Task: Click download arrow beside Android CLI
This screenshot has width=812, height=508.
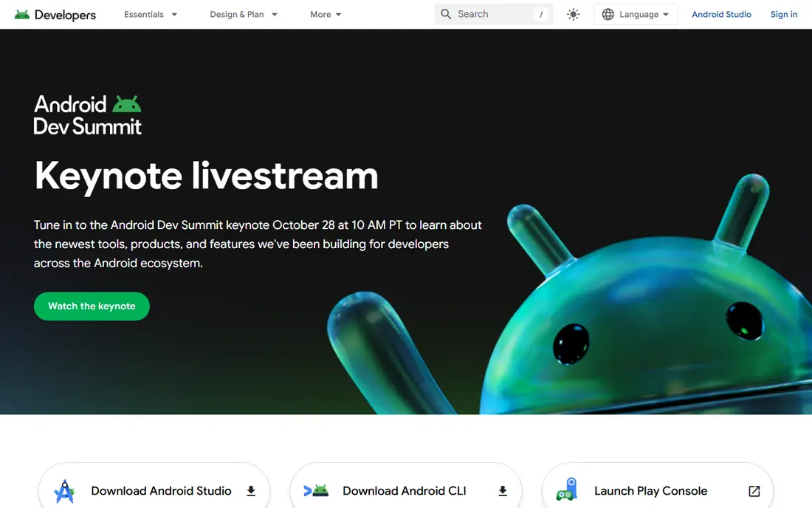Action: [x=502, y=491]
